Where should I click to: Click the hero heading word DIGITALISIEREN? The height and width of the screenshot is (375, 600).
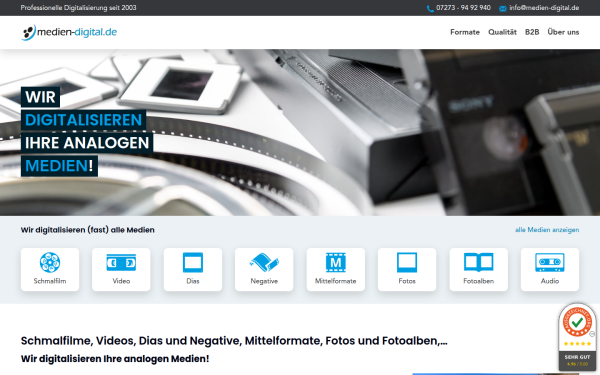pos(83,120)
